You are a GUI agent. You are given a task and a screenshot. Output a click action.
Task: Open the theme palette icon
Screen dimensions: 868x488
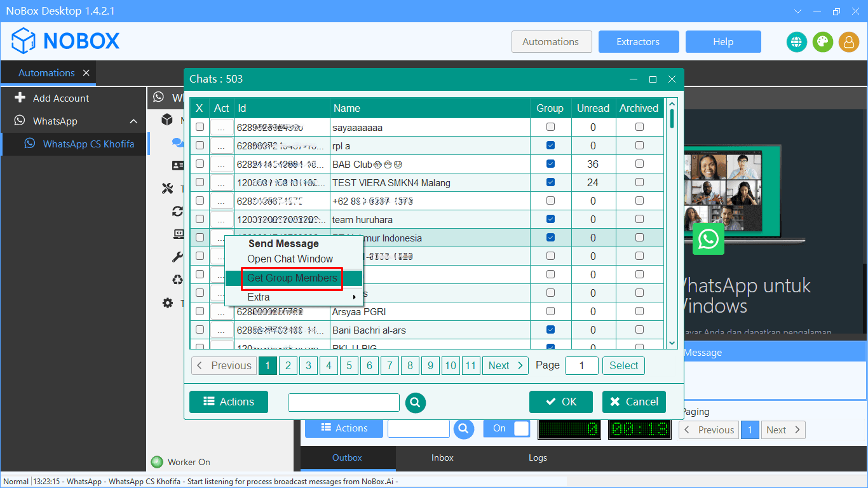[822, 41]
